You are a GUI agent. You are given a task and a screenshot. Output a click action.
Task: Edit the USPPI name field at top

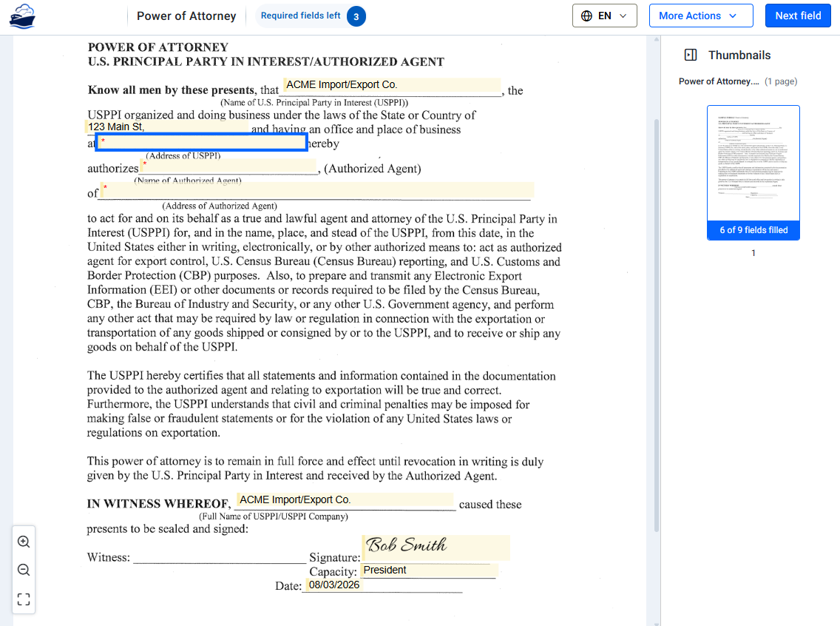click(392, 84)
